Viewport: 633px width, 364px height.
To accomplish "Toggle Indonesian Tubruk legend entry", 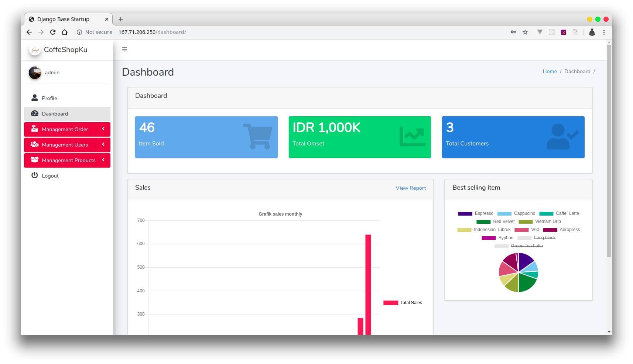I will tap(484, 230).
